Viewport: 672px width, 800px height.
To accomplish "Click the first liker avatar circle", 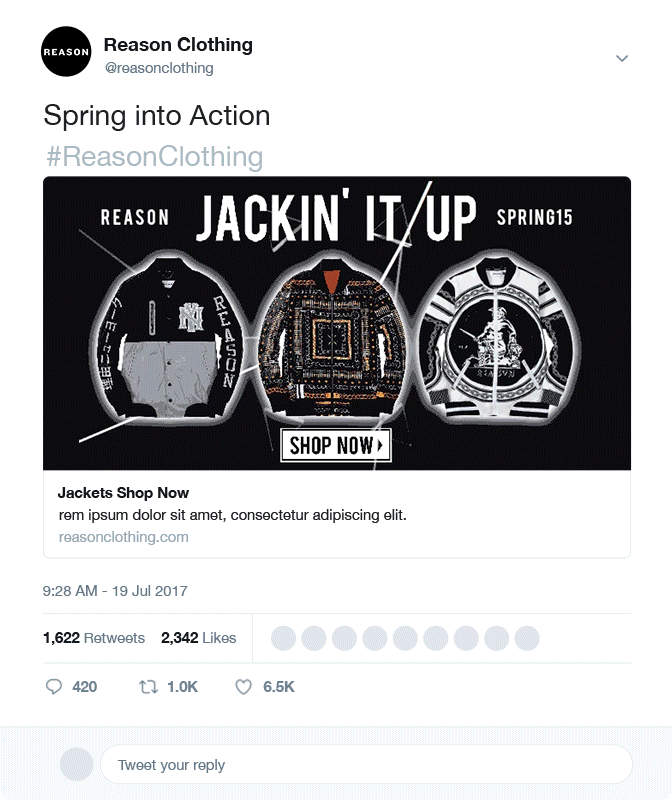I will [283, 638].
